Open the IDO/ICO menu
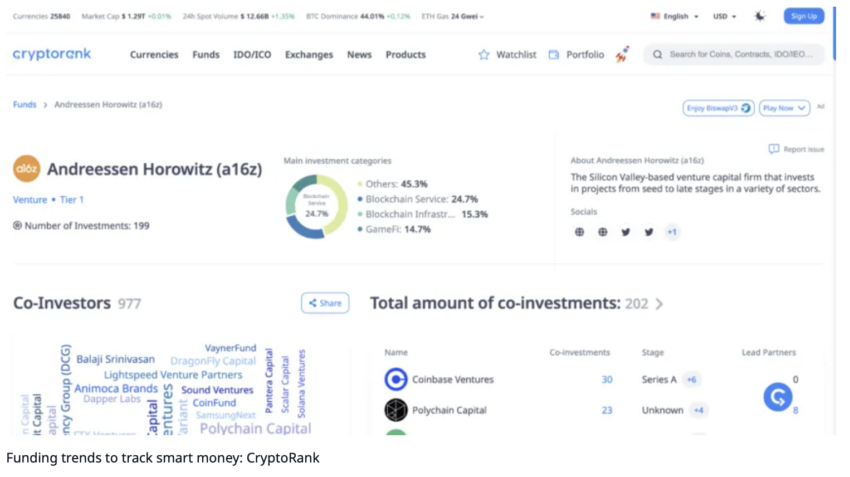Viewport: 850px width, 477px height. 252,55
